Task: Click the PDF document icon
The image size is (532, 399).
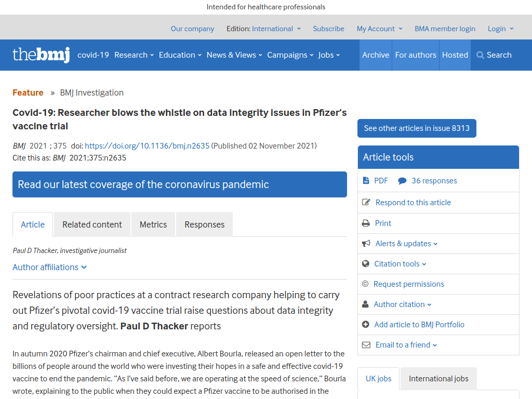Action: click(366, 180)
